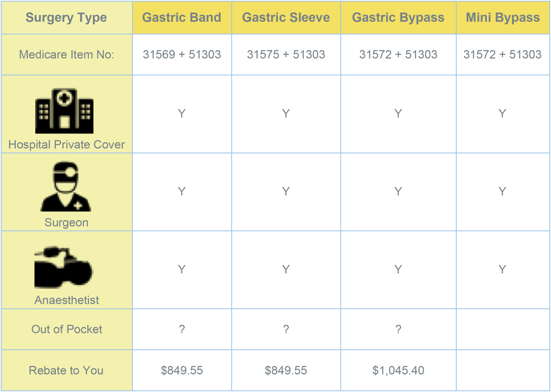Screen dimensions: 551x392
Task: Click Gastric Bypass out of pocket question mark
Action: coord(398,329)
